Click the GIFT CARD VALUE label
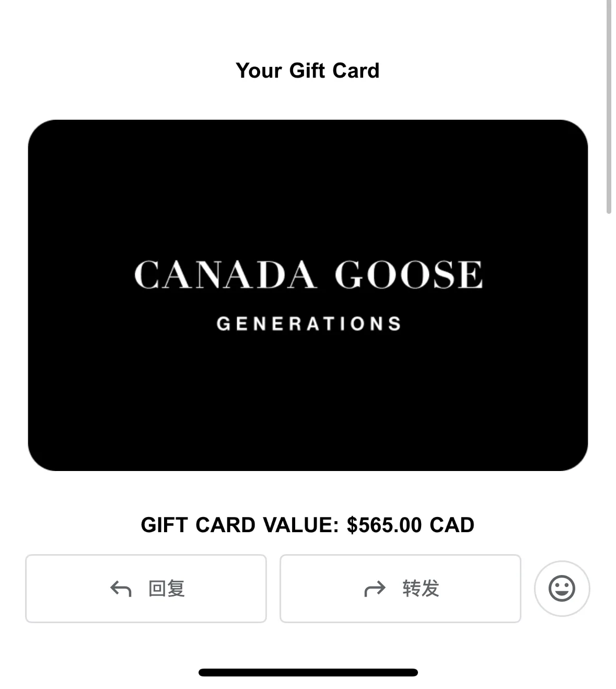Image resolution: width=616 pixels, height=689 pixels. 240,525
